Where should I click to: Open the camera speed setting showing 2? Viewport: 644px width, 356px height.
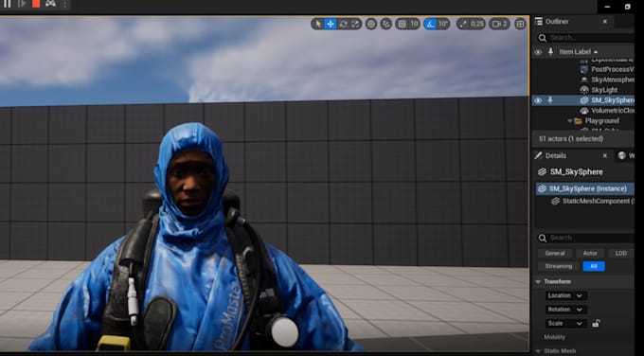(x=499, y=24)
